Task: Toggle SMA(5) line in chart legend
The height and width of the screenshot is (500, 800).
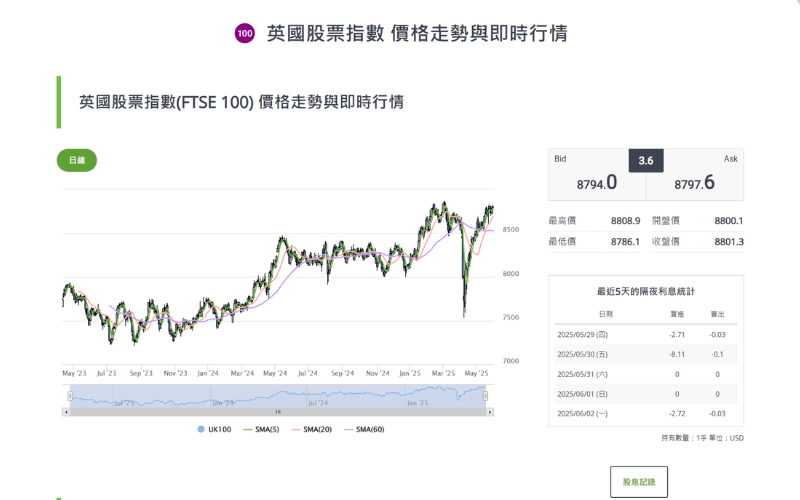Action: (263, 429)
